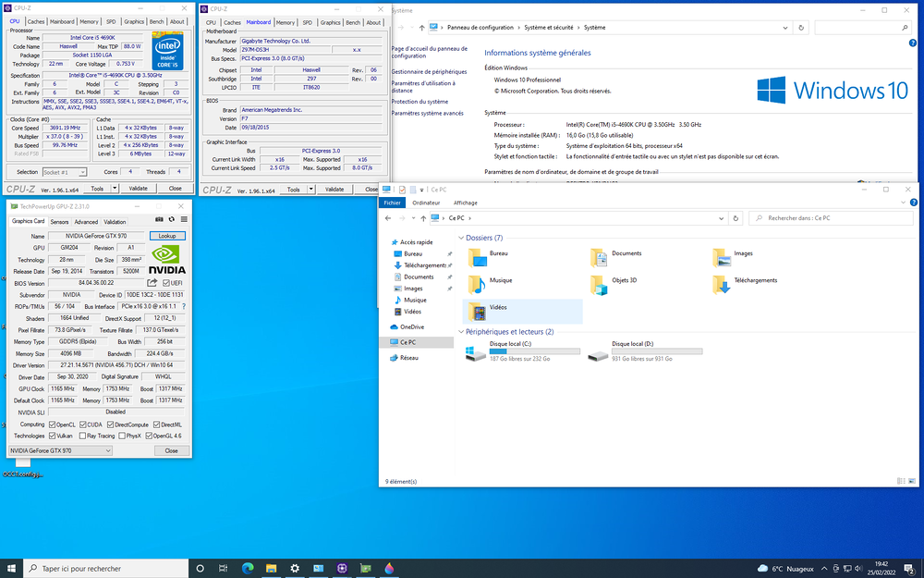Expand the Système address bar dropdown

click(x=784, y=28)
